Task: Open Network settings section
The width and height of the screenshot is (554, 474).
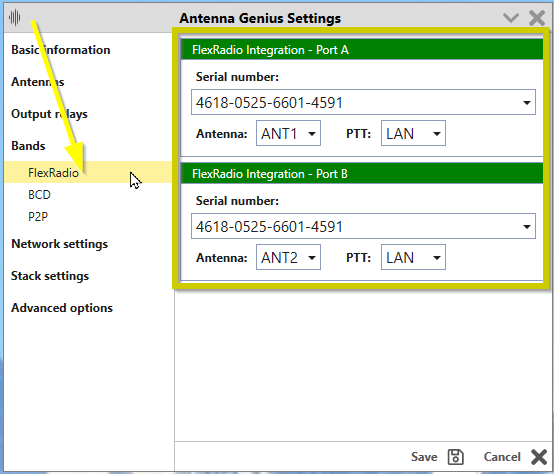Action: point(59,244)
